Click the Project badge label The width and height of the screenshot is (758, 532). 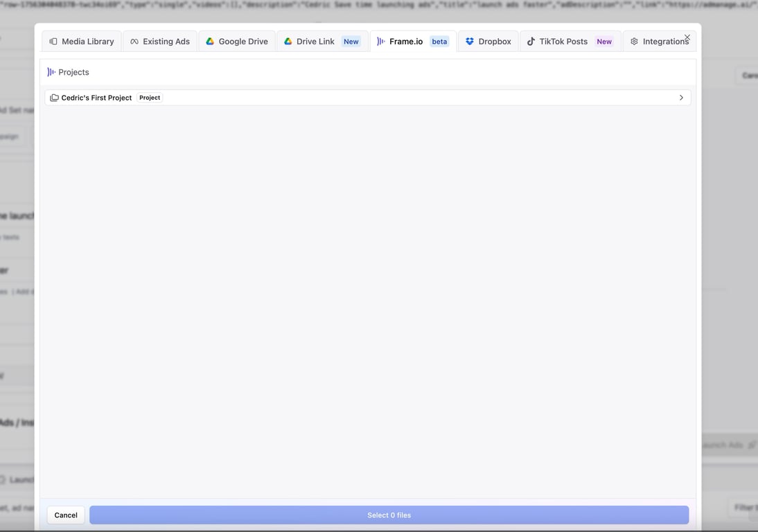(x=150, y=98)
